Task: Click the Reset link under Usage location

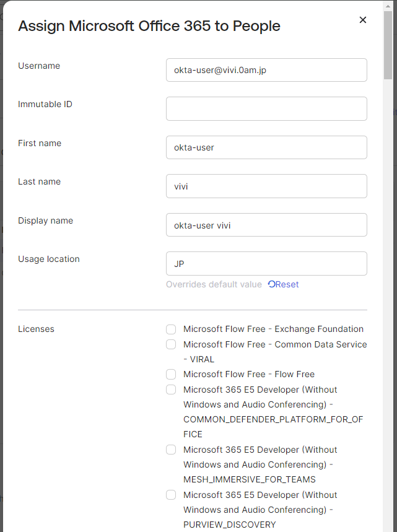Action: [x=287, y=284]
